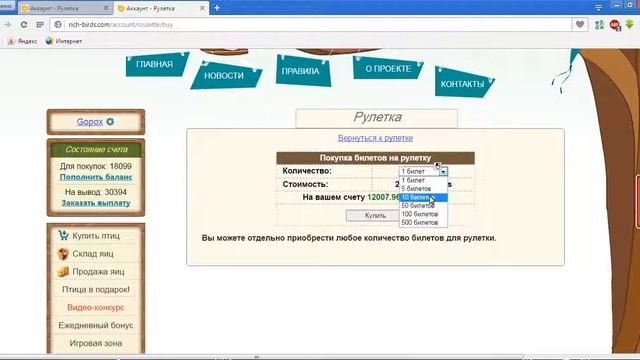Click the address bar URL field
This screenshot has width=640, height=360.
click(x=310, y=24)
